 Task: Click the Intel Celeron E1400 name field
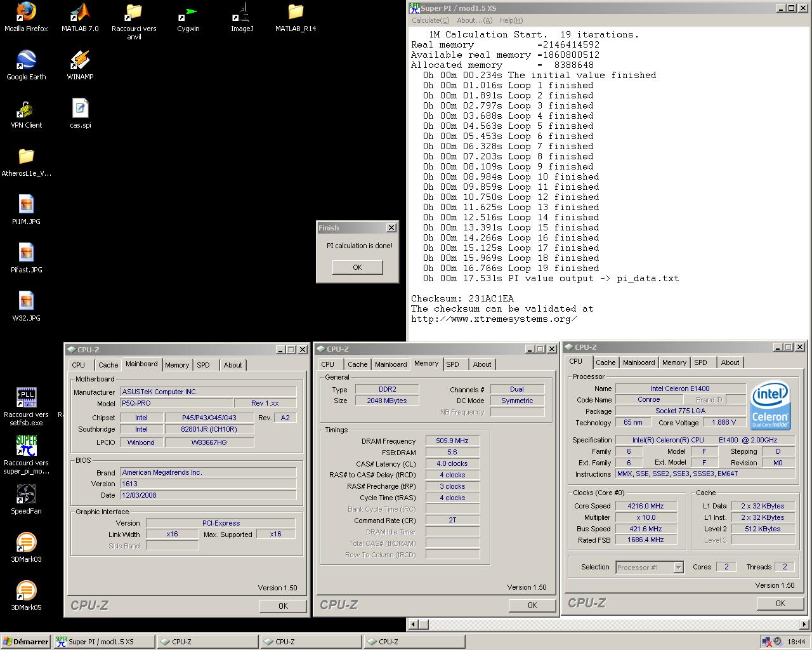[x=680, y=388]
